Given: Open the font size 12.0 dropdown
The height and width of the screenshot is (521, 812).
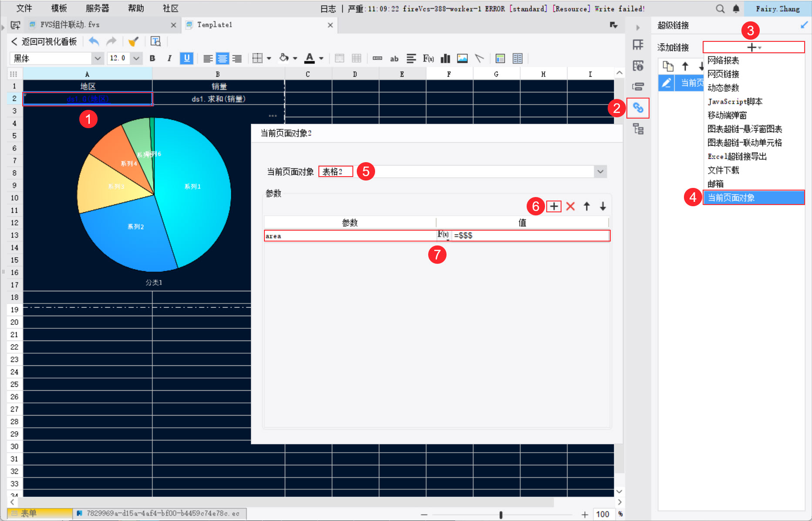Looking at the screenshot, I should point(136,58).
